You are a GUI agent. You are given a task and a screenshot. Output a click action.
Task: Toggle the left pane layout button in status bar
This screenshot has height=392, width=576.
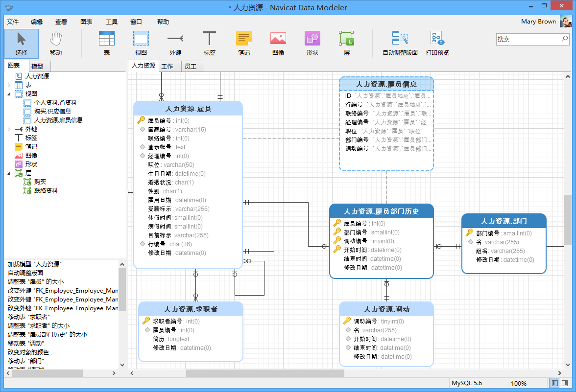(x=554, y=383)
